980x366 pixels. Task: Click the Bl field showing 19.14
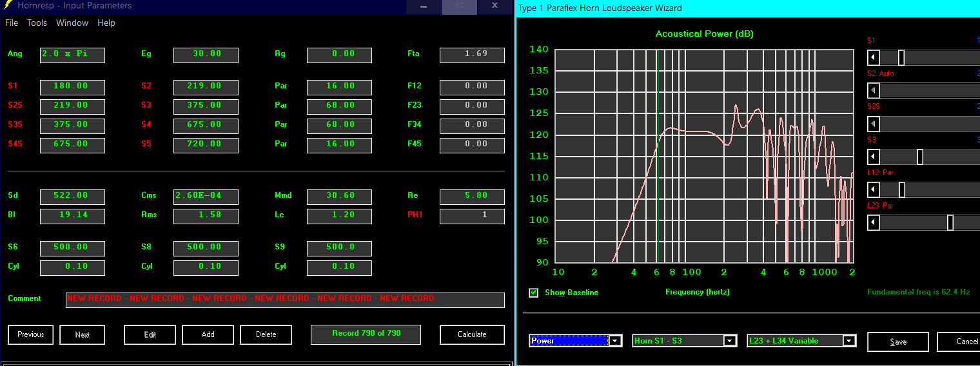coord(72,216)
